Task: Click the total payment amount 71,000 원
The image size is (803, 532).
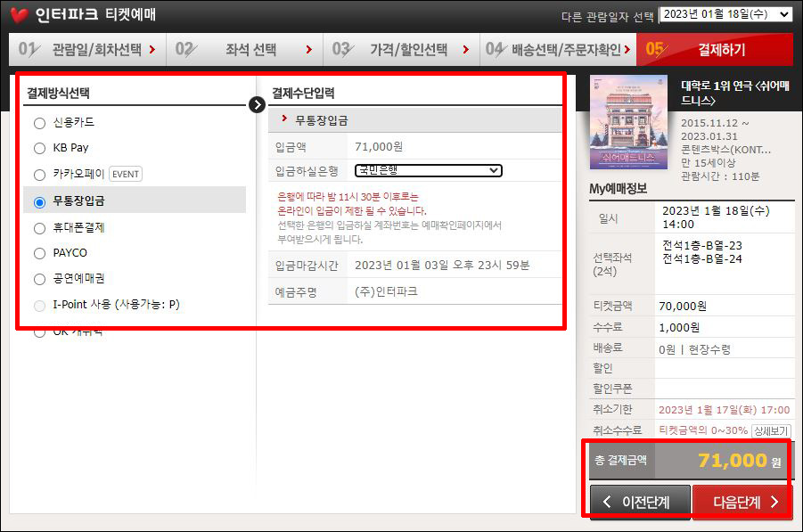Action: [x=740, y=461]
